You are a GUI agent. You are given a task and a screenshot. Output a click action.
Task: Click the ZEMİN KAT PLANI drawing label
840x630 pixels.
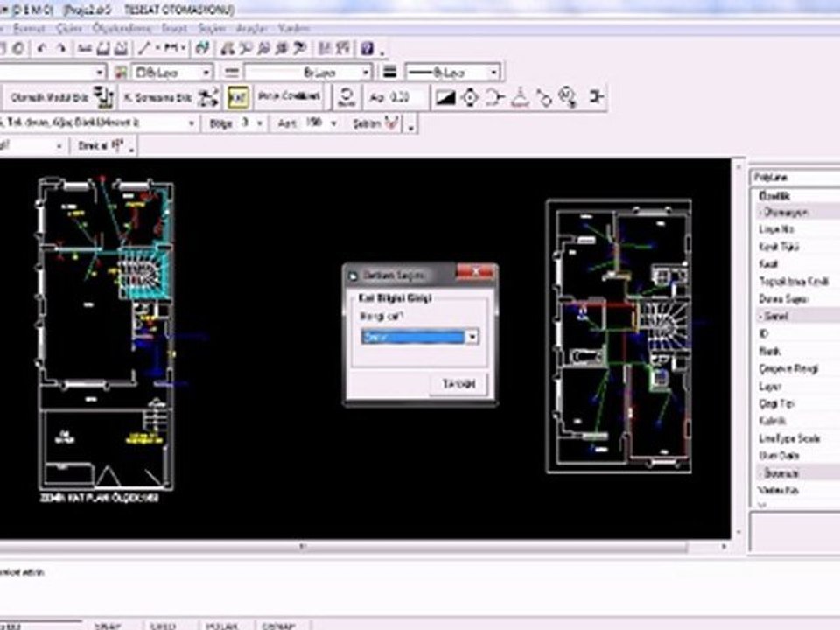[100, 498]
